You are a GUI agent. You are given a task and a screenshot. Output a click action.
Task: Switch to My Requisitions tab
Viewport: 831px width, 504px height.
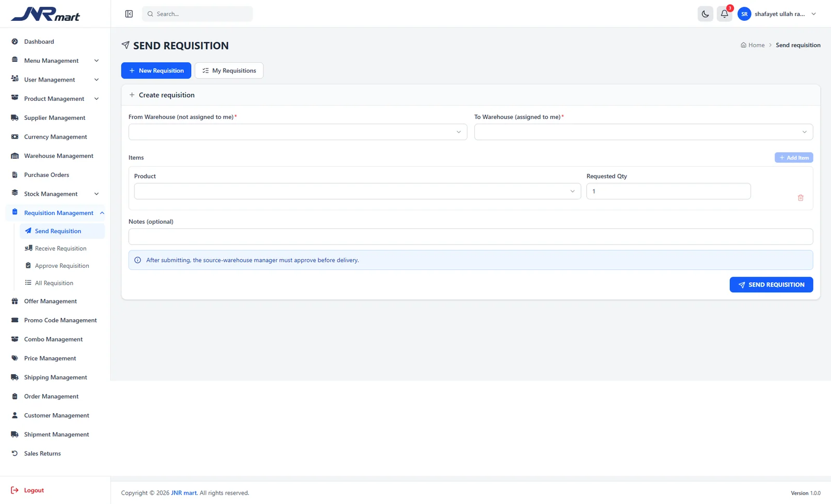[229, 71]
